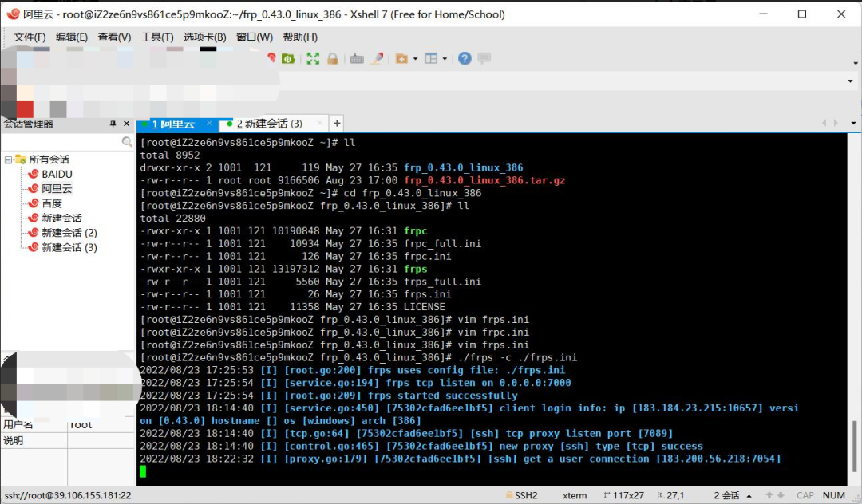The height and width of the screenshot is (504, 862).
Task: Click the status bar down arrow
Action: coord(780,495)
